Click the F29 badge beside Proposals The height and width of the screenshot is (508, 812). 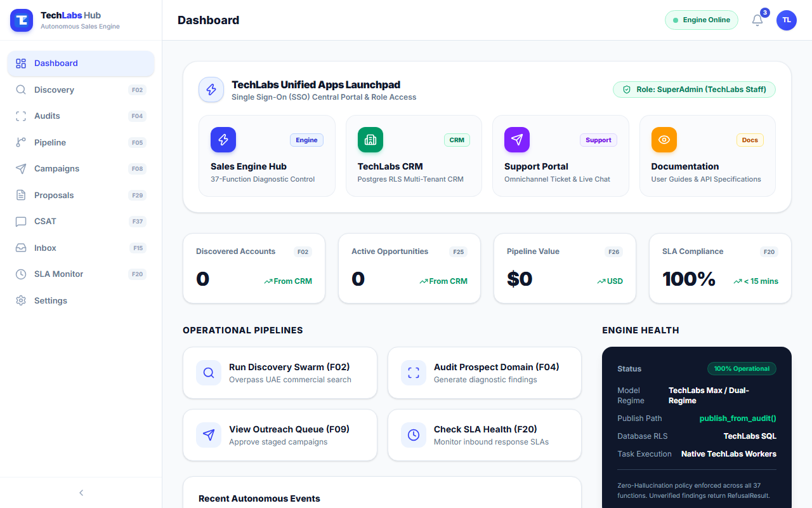coord(138,195)
